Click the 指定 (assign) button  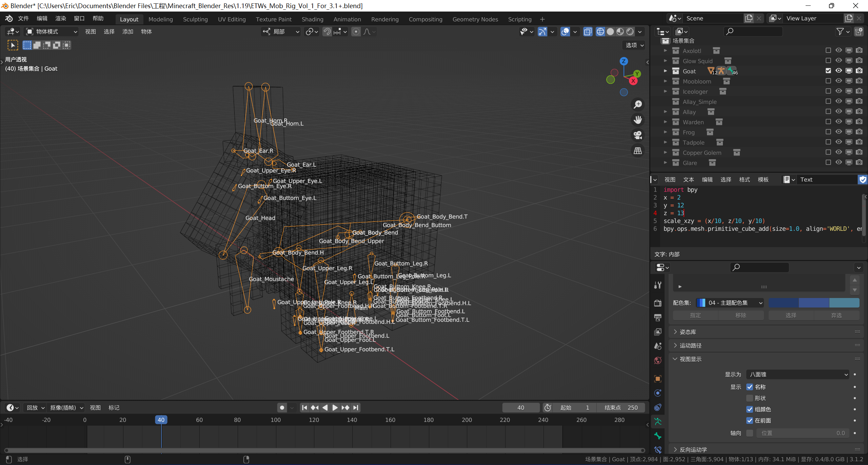tap(695, 315)
